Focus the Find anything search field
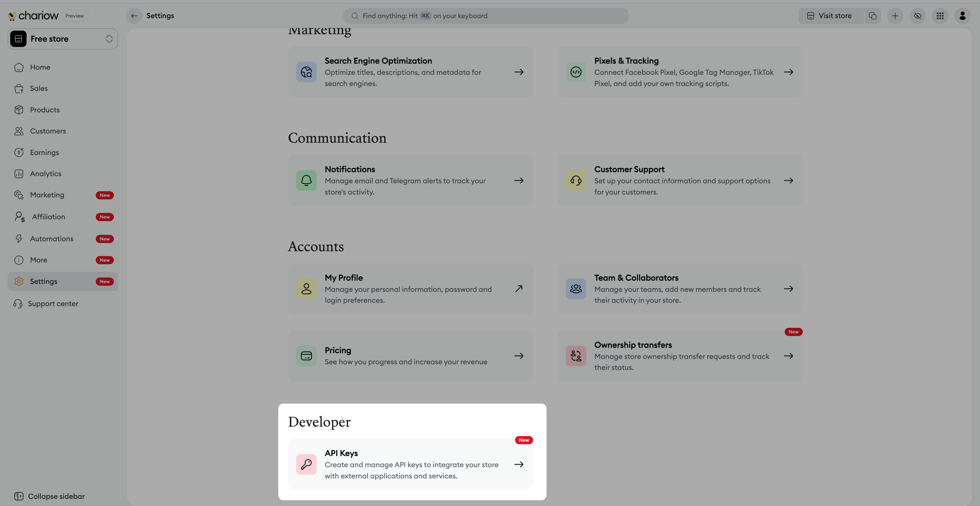This screenshot has width=980, height=506. tap(485, 16)
